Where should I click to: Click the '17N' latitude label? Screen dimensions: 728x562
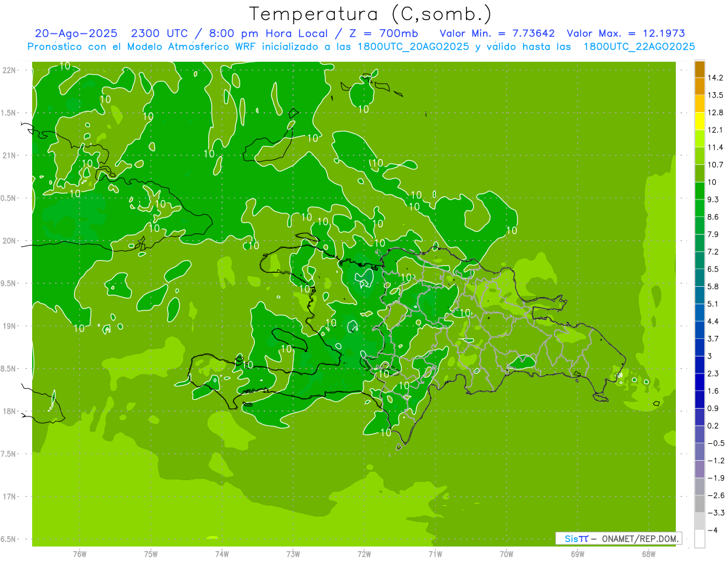(8, 497)
